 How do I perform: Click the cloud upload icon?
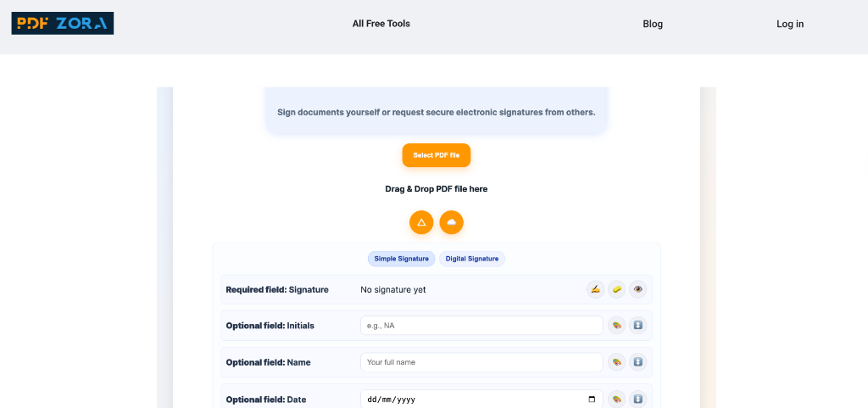coord(451,222)
